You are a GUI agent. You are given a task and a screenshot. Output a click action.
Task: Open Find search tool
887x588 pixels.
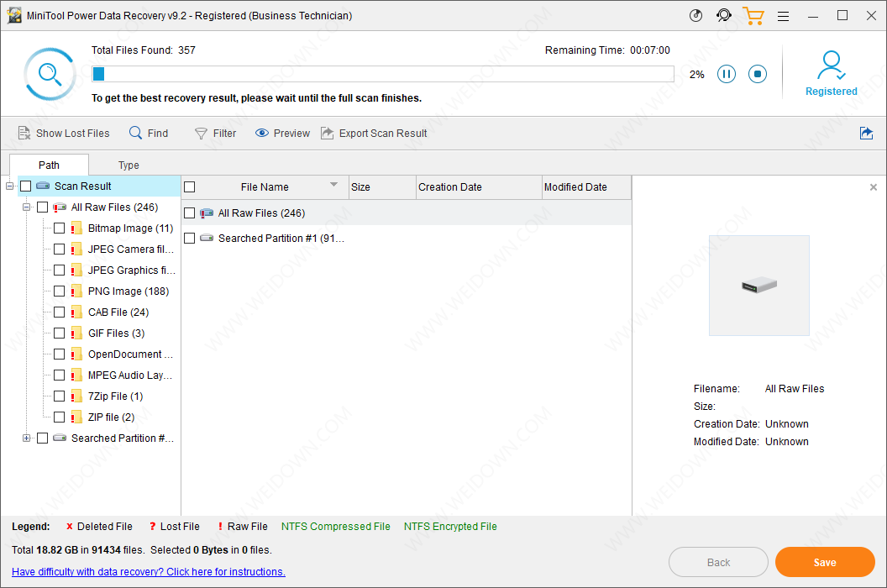pyautogui.click(x=149, y=133)
